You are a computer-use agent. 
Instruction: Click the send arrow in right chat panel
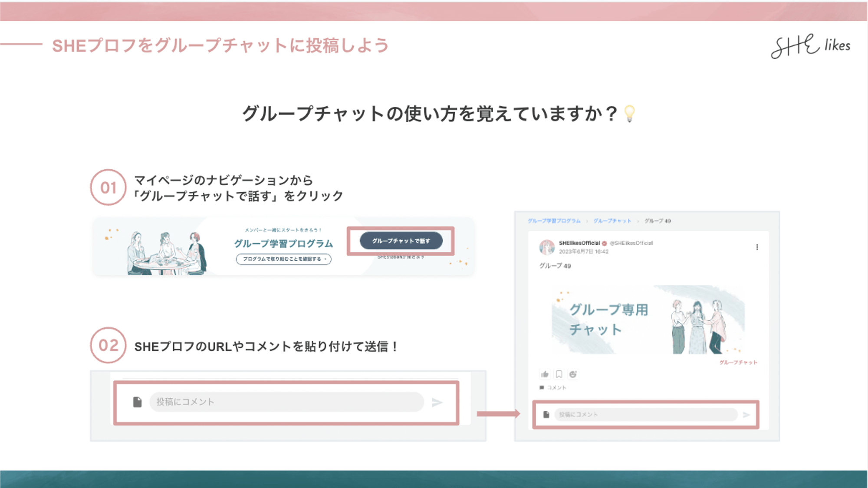tap(746, 415)
